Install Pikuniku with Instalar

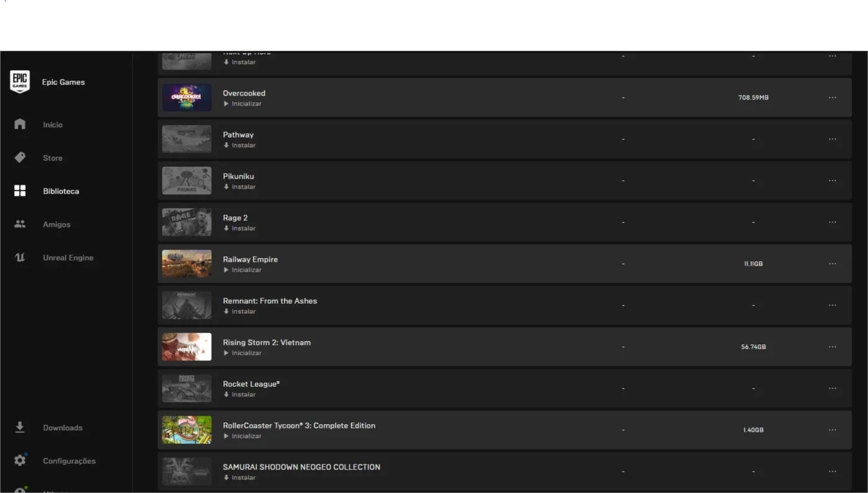[x=239, y=187]
